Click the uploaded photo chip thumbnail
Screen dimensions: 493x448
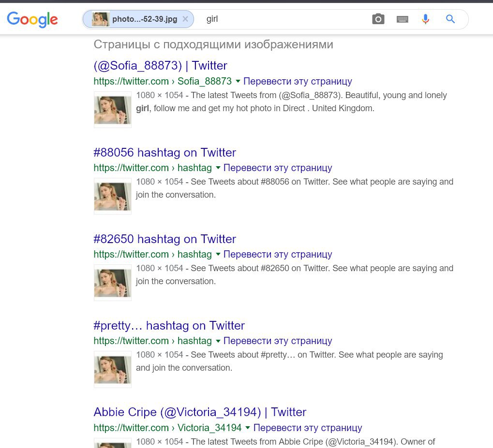point(100,19)
